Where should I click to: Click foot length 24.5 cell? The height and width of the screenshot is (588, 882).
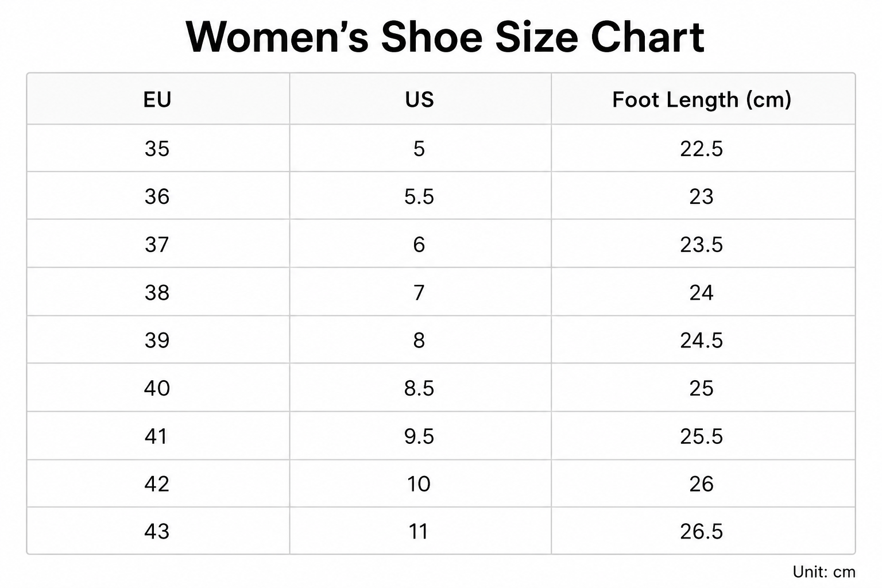(703, 340)
